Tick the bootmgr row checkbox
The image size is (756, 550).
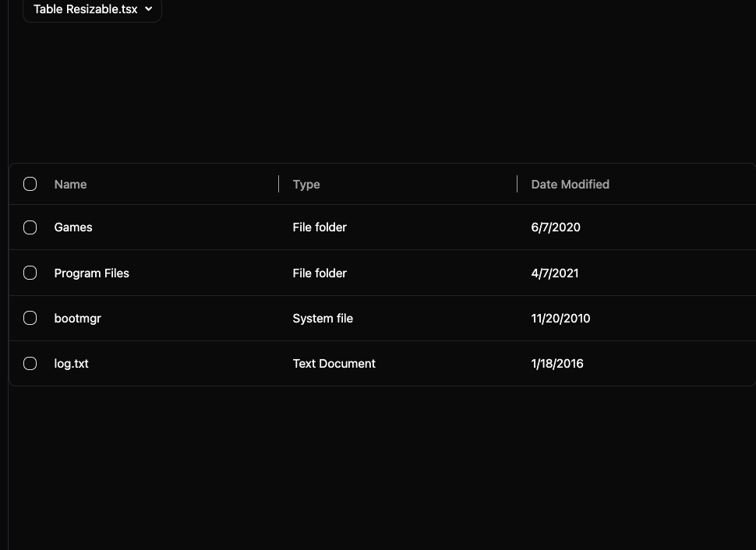(30, 318)
